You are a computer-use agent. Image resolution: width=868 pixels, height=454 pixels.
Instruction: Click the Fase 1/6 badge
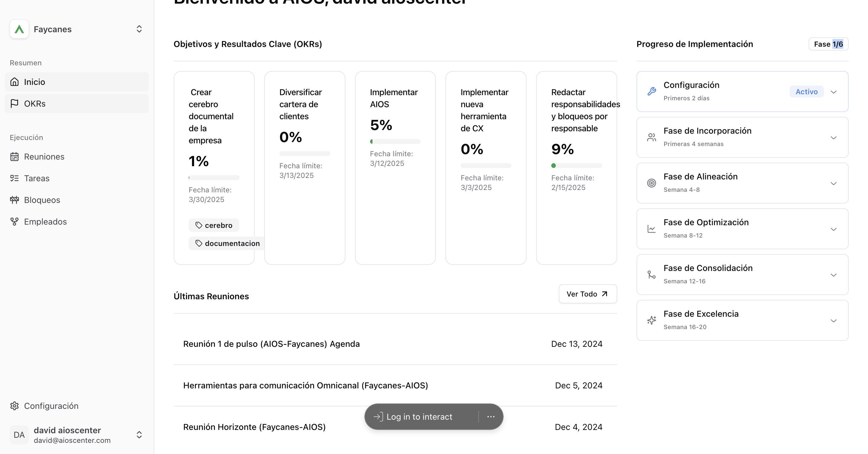pos(828,44)
